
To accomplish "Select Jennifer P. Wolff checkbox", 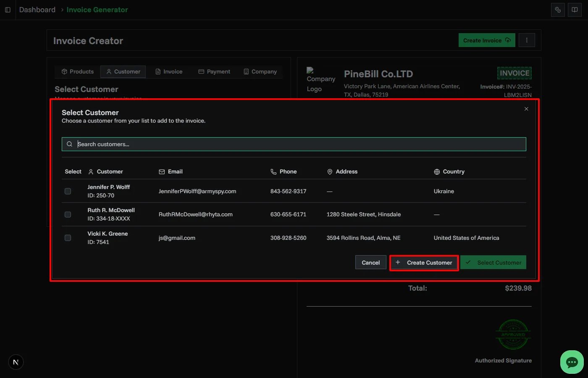I will click(x=68, y=191).
